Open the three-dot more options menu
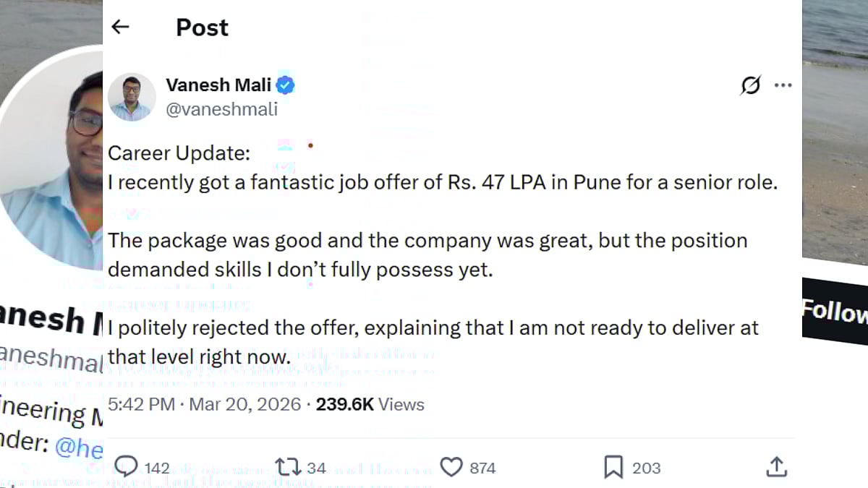868x488 pixels. pyautogui.click(x=783, y=85)
